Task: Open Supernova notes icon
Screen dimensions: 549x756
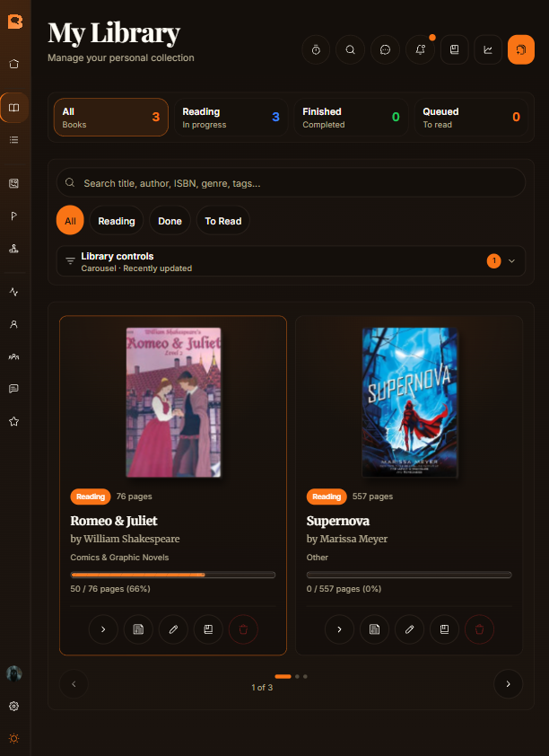Action: (374, 629)
